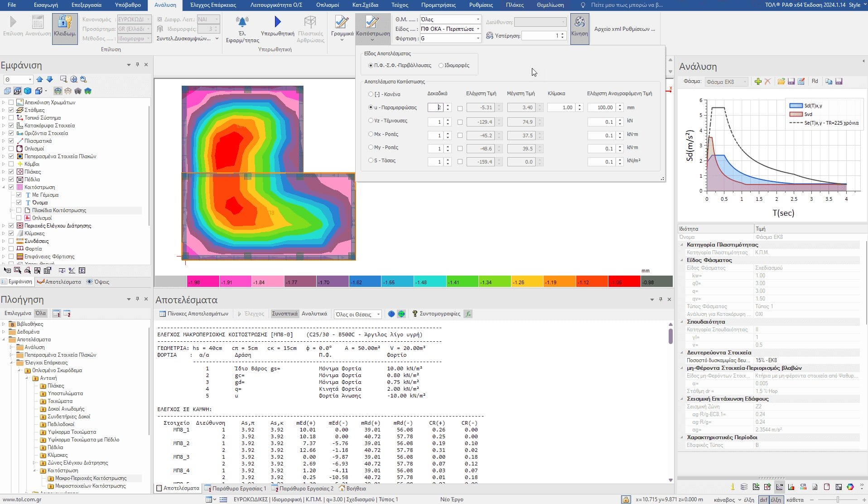Screen dimensions: 868x504
Task: Click the Ελ. Εφαρμ/τητας bell icon
Action: click(x=242, y=22)
